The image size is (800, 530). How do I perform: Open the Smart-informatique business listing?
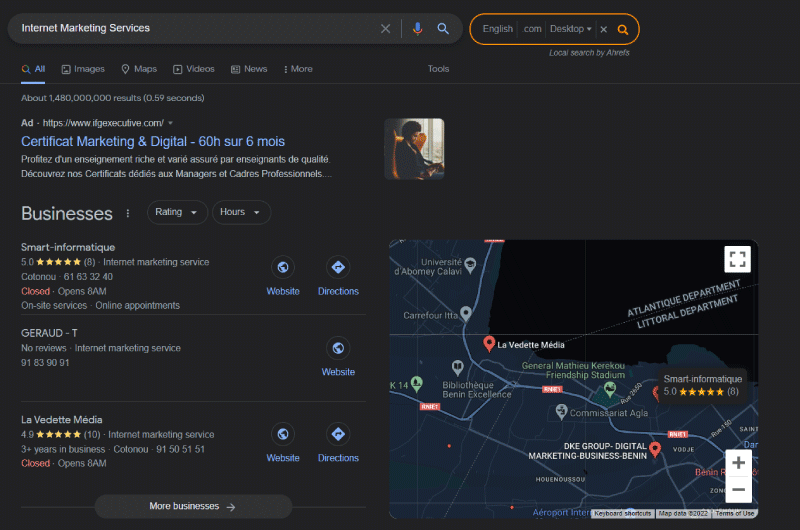(68, 247)
